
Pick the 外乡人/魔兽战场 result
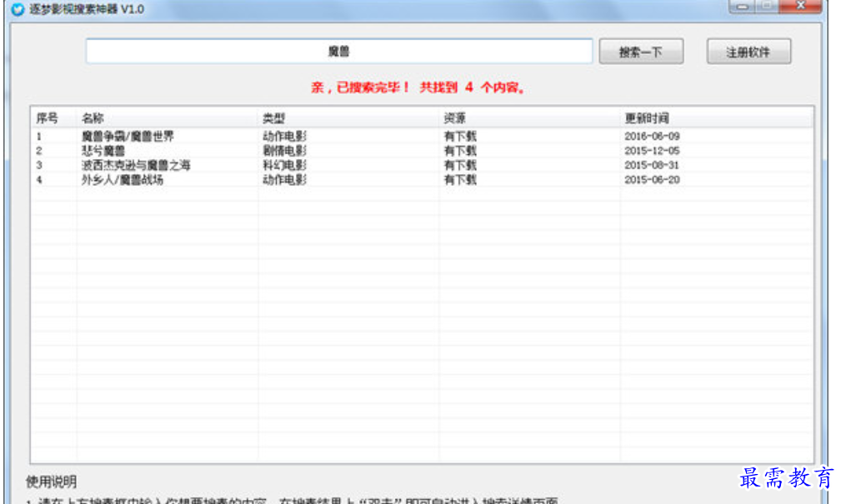point(123,179)
